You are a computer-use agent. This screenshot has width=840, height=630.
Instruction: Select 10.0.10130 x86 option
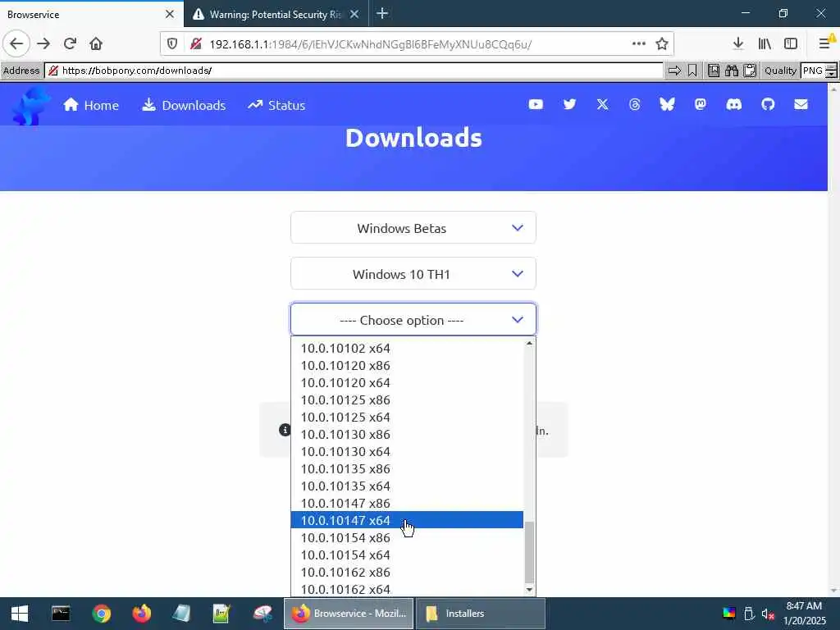coord(407,435)
